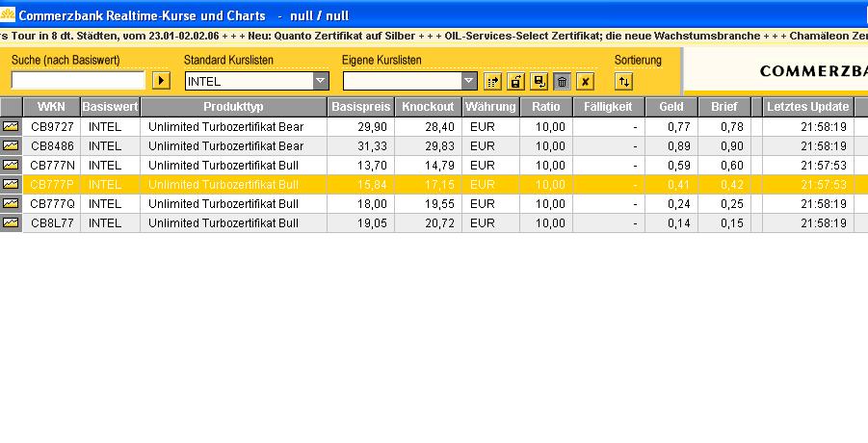Sort by the Währung column header
The width and height of the screenshot is (868, 443).
coord(490,107)
